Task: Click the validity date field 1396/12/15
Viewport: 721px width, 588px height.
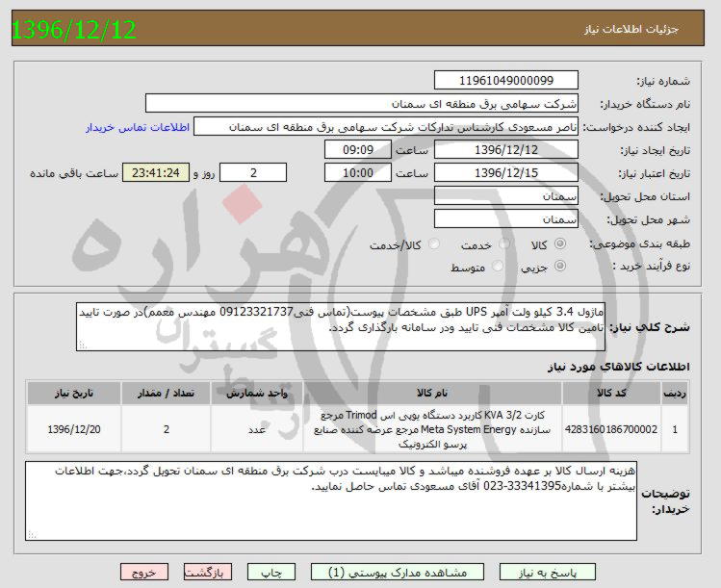Action: (x=505, y=173)
